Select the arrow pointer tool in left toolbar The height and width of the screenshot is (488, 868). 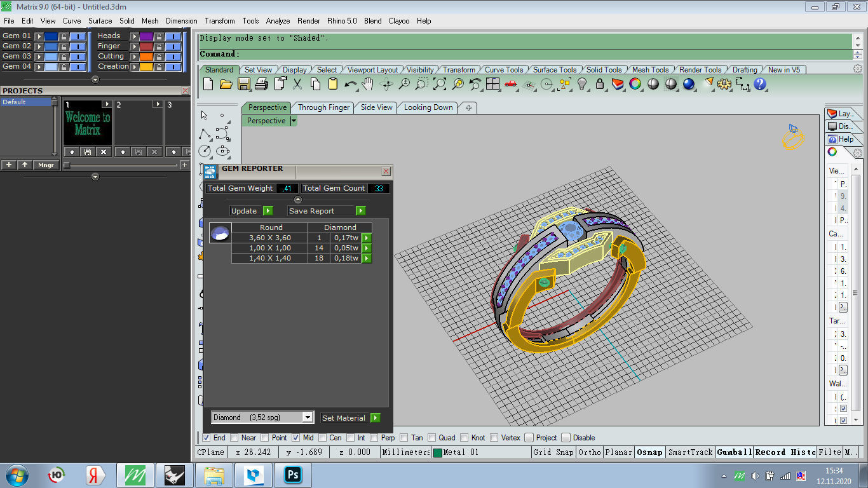(x=205, y=116)
